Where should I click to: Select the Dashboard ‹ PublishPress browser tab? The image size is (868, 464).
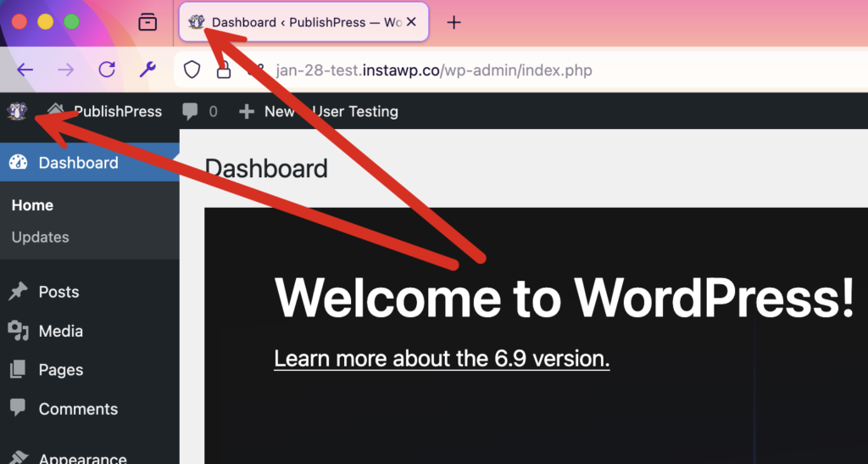pos(304,22)
